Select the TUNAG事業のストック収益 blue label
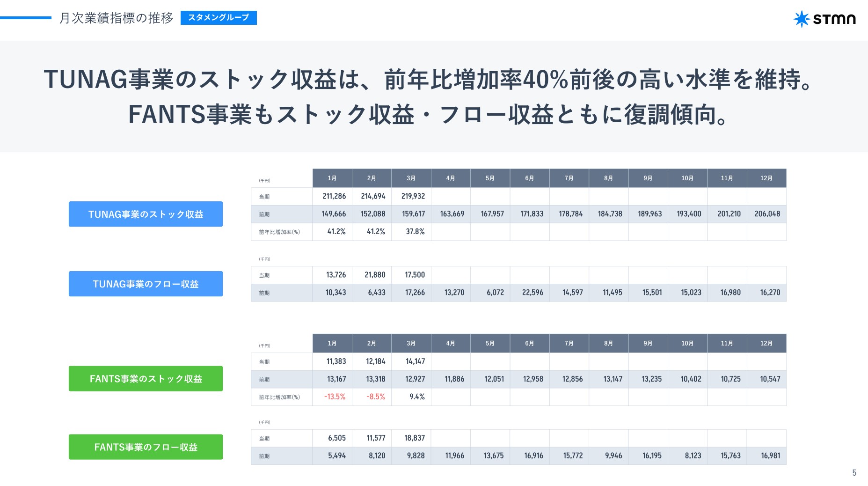This screenshot has width=868, height=486. click(146, 214)
